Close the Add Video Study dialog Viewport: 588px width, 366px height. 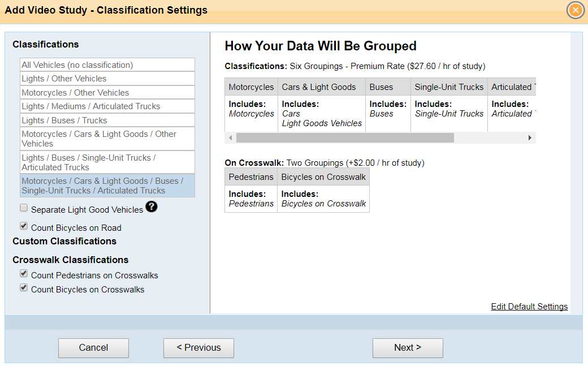(575, 10)
